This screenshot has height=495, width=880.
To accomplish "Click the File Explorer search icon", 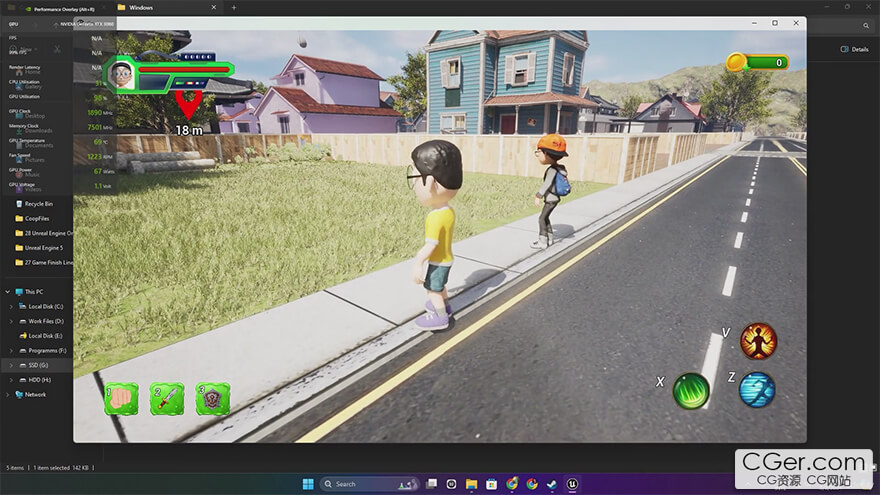I will [x=866, y=25].
